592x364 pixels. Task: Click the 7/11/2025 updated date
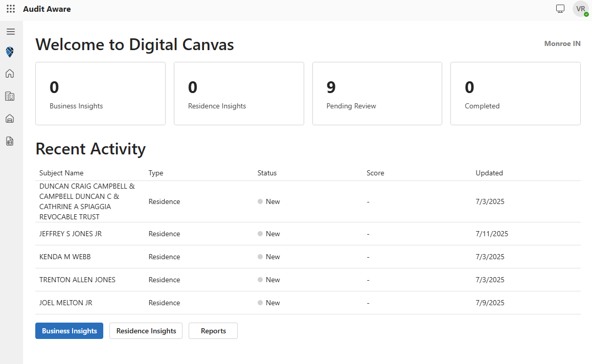[x=492, y=234]
